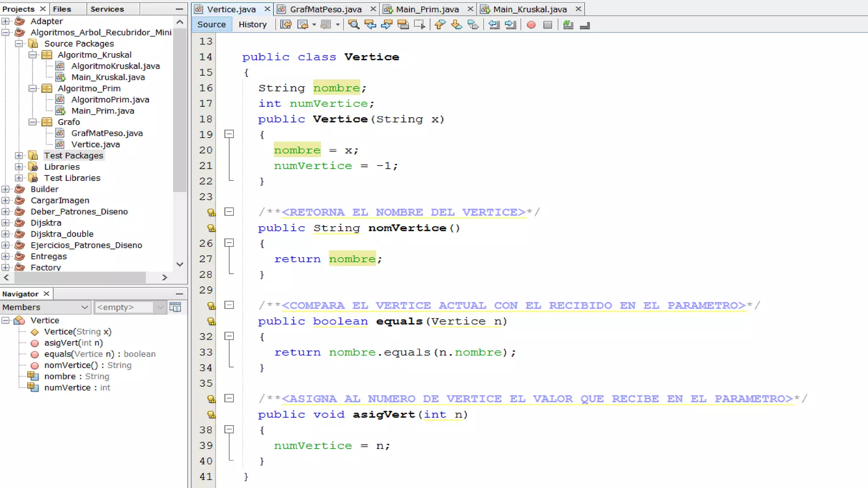Click the Next Bookmark icon
Screen dimensions: 868x488
point(456,25)
